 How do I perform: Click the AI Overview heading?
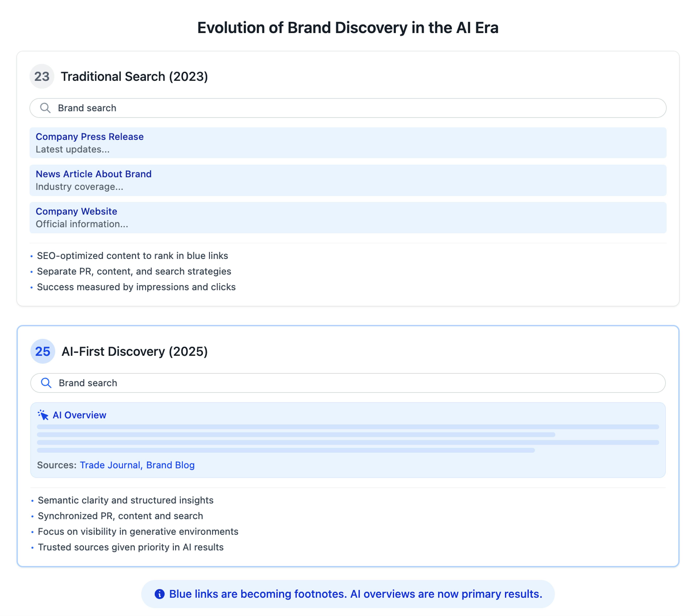click(x=80, y=415)
